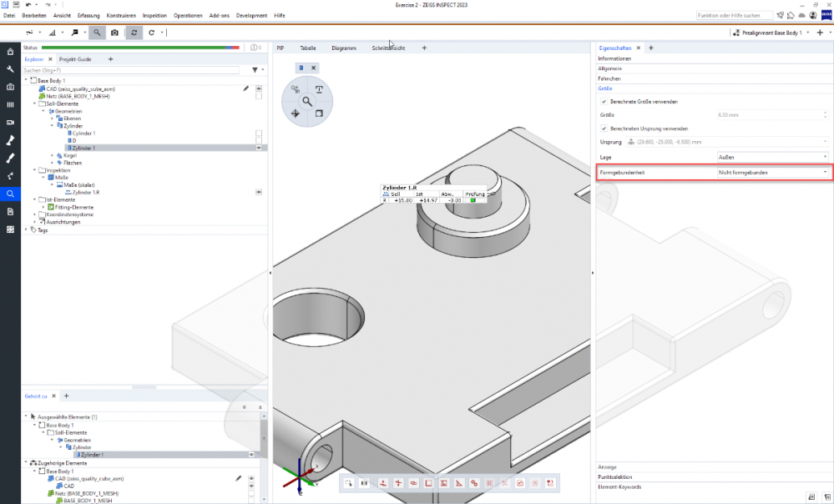The width and height of the screenshot is (834, 504).
Task: Expand the Punktselektion section
Action: [614, 476]
